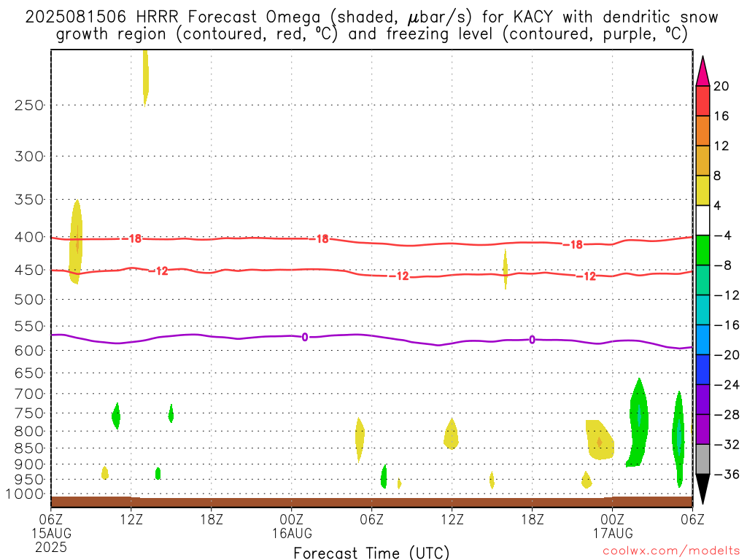747x560 pixels.
Task: Click the 18Z 15AUG time axis label
Action: pos(212,519)
